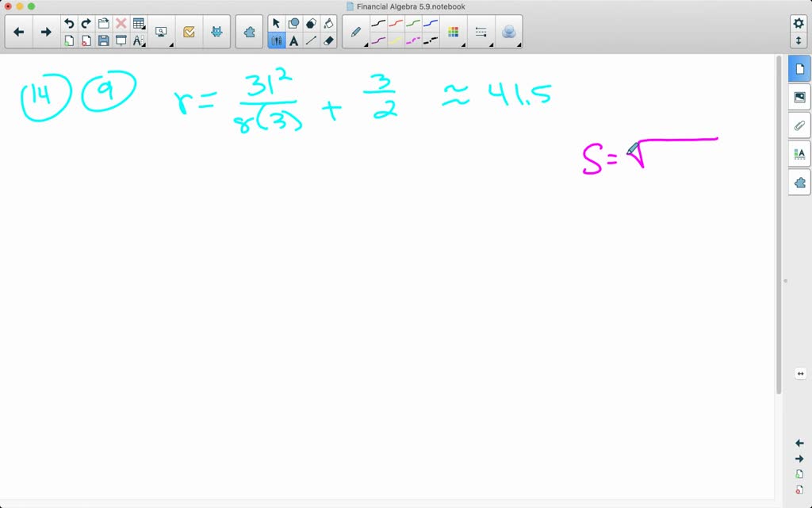Select the Text tool
Screen dimensions: 812x508
click(293, 40)
